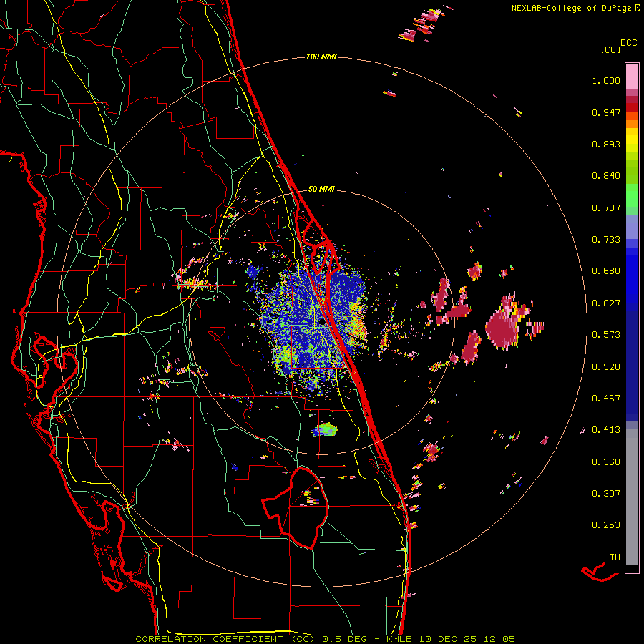Select the 0.413 legend value
The image size is (644, 644).
606,430
